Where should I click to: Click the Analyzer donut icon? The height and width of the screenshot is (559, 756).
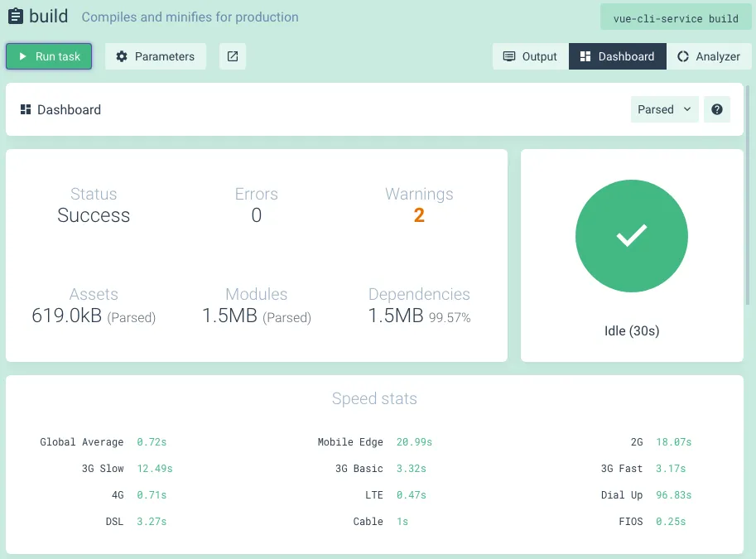click(682, 56)
